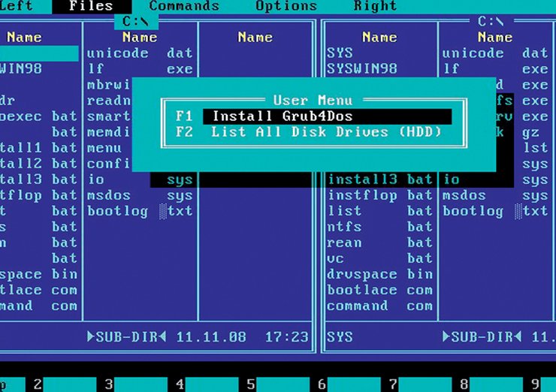Viewport: 556px width, 392px height.
Task: Select the SYSWIN98 folder in the right panel
Action: [362, 69]
